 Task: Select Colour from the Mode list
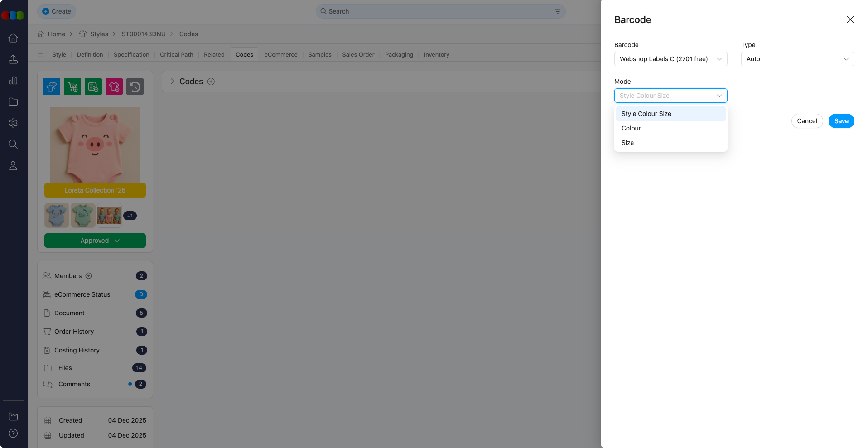[631, 128]
